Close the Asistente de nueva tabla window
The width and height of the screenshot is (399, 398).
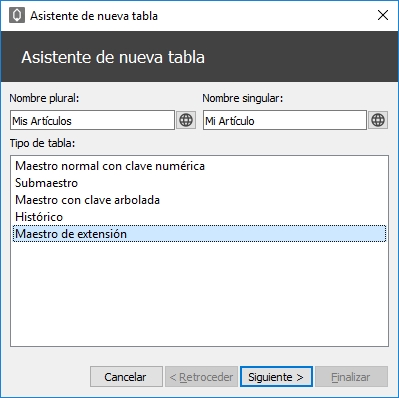point(383,15)
